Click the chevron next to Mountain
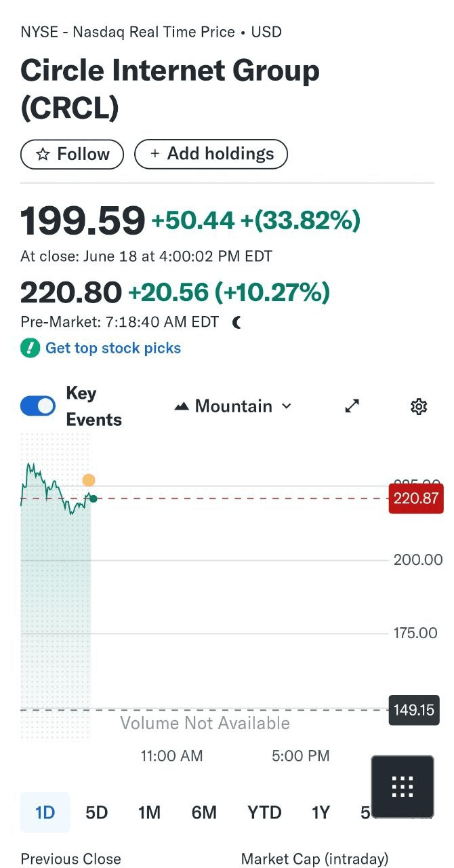 286,406
